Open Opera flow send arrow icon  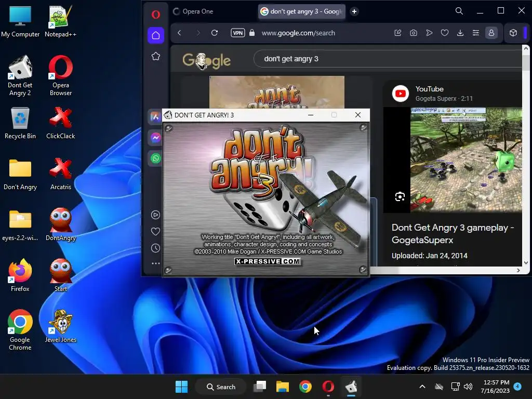(429, 33)
